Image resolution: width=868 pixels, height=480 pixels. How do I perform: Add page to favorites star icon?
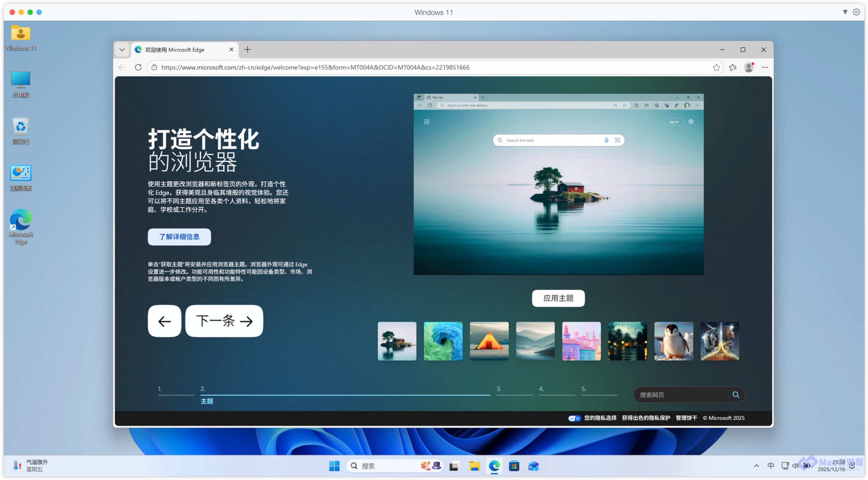(716, 67)
